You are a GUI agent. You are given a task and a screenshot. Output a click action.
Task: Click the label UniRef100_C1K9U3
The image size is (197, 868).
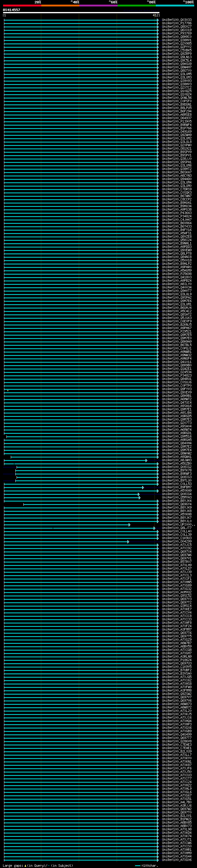coord(176,538)
